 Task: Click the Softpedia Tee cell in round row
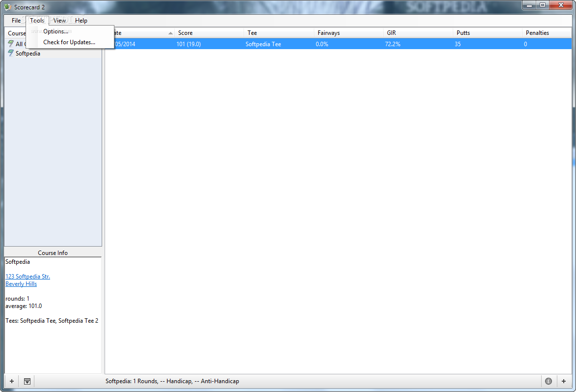(x=263, y=44)
